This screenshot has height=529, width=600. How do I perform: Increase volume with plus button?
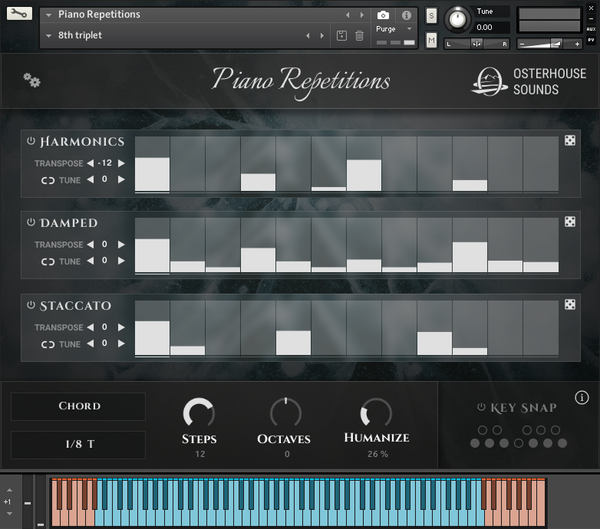[x=577, y=44]
